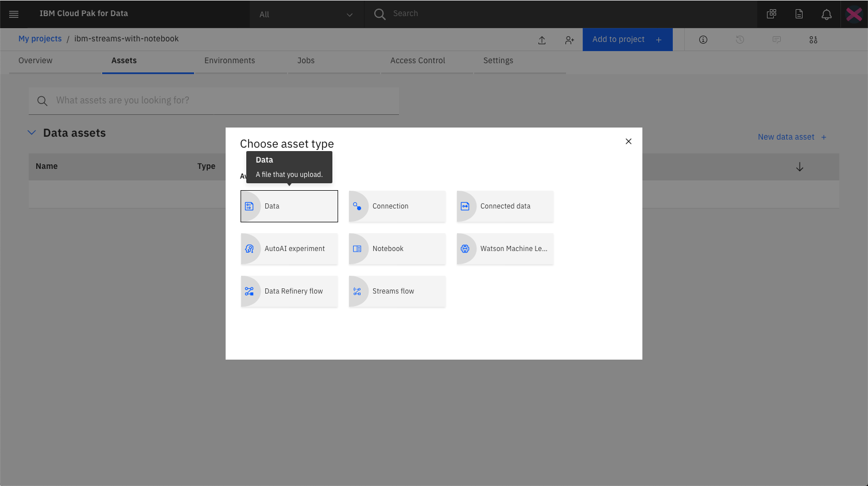Click the ibm-streams-with-notebook breadcrumb text
This screenshot has height=486, width=868.
pyautogui.click(x=126, y=38)
